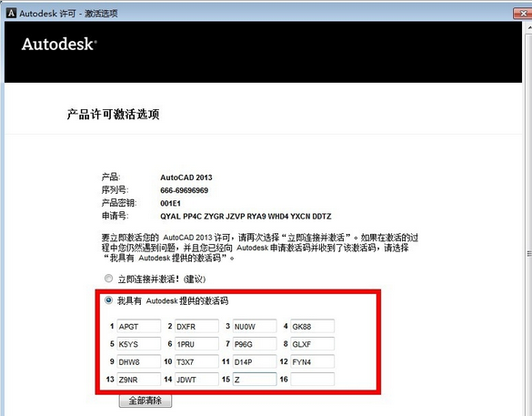Click the 产品密钥 label
The image size is (532, 416).
pos(119,203)
